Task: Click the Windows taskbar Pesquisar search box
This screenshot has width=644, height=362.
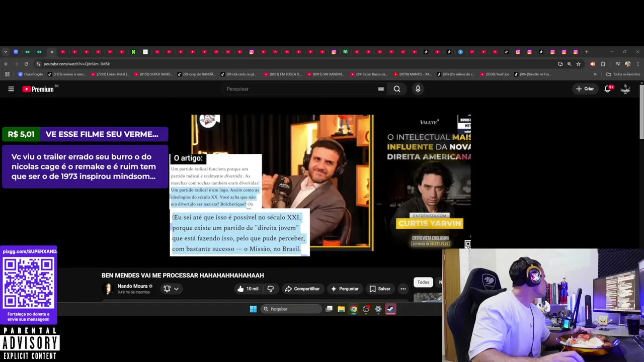Action: (291, 309)
